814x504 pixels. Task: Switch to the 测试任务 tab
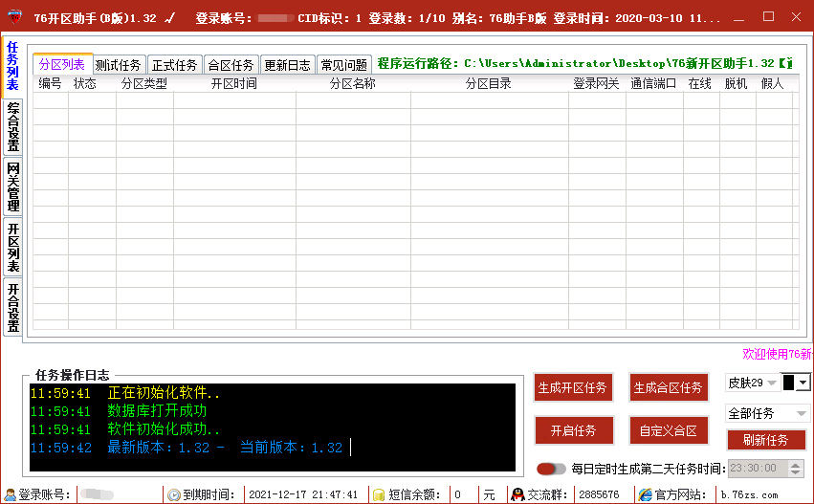[119, 65]
